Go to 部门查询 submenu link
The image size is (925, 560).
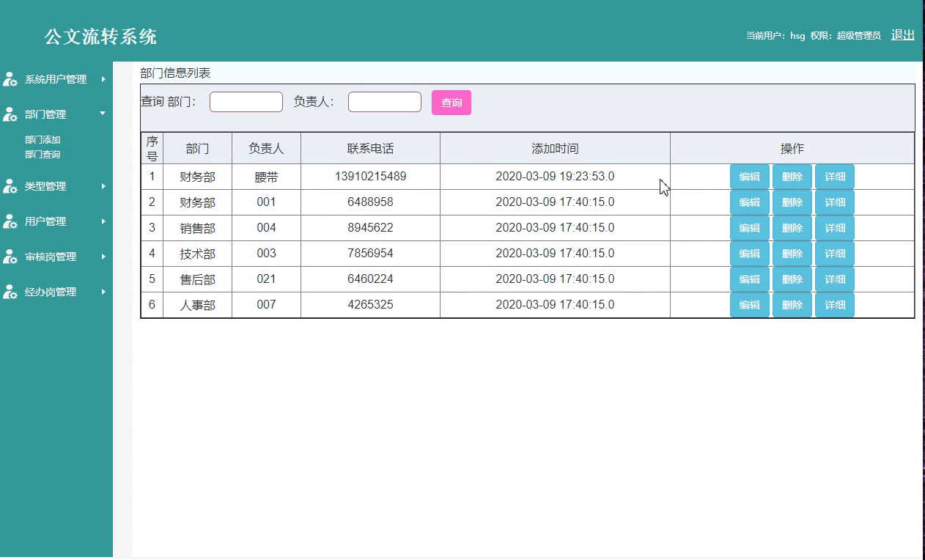tap(43, 155)
